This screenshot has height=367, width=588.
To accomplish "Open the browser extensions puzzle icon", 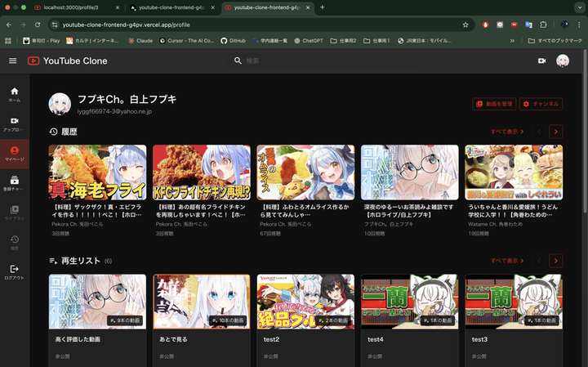I will tap(543, 25).
